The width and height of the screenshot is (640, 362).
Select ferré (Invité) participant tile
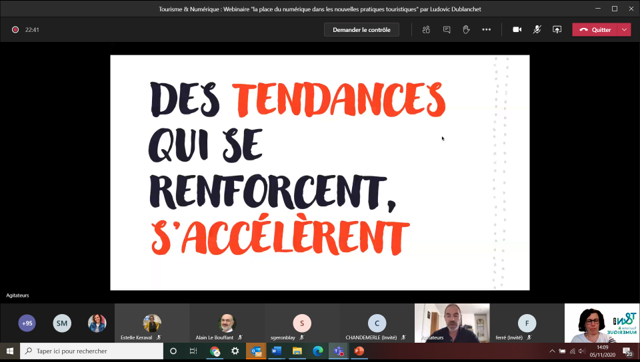pyautogui.click(x=527, y=323)
